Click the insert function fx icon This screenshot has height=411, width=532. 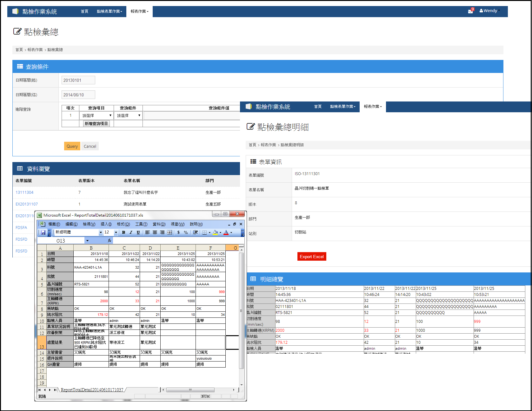point(110,241)
